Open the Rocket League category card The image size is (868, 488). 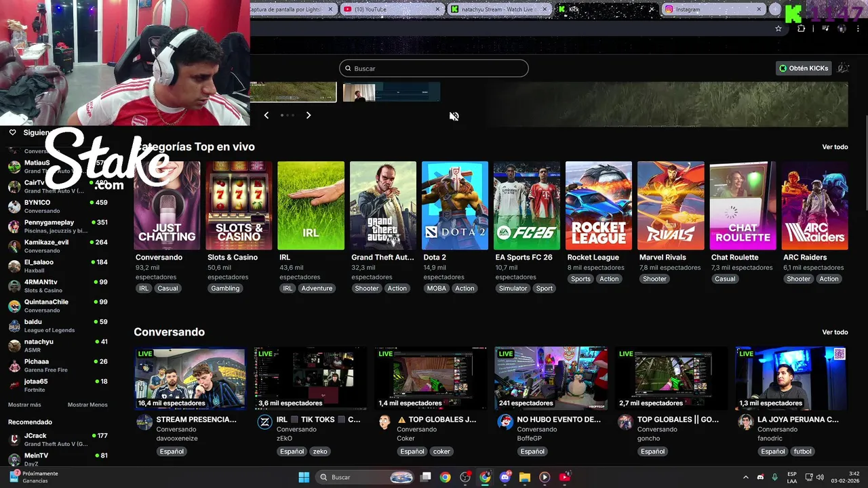(599, 205)
